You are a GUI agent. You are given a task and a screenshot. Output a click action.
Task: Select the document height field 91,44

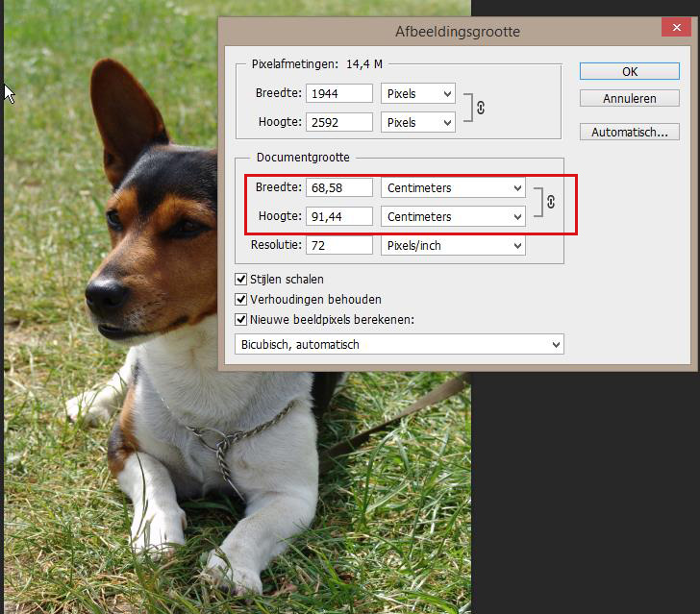pos(339,216)
